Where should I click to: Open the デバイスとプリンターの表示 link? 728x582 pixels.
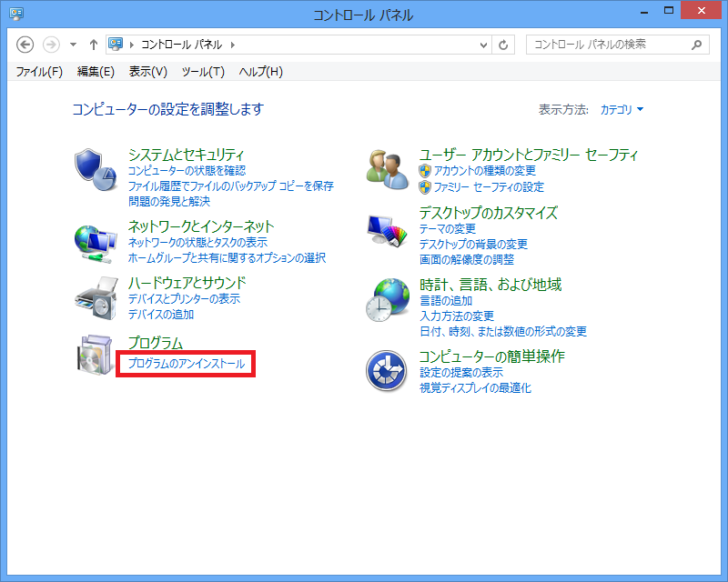pos(185,299)
